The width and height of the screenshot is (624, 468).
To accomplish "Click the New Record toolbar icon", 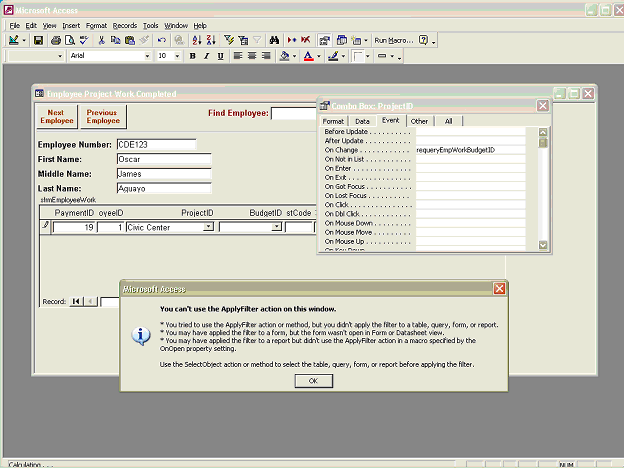I will click(292, 40).
